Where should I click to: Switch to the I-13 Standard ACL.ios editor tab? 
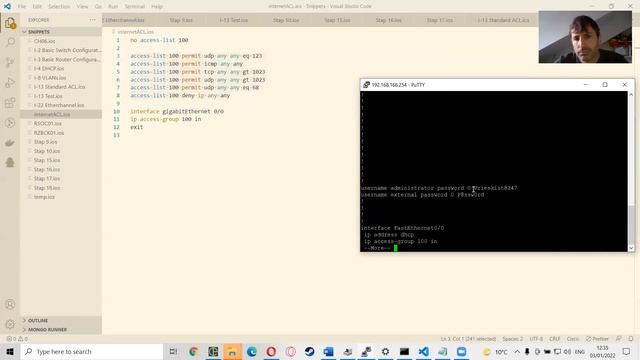pos(503,20)
